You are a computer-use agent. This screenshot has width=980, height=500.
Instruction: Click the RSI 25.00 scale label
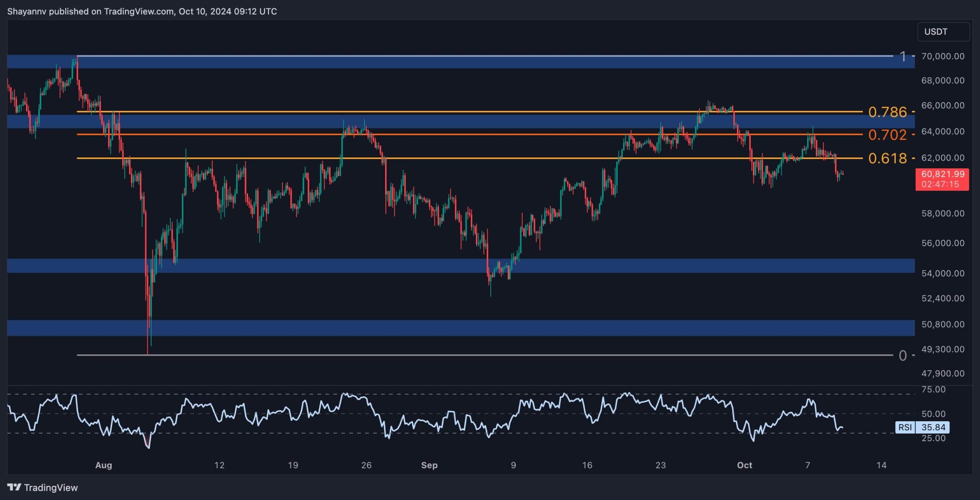pyautogui.click(x=933, y=438)
